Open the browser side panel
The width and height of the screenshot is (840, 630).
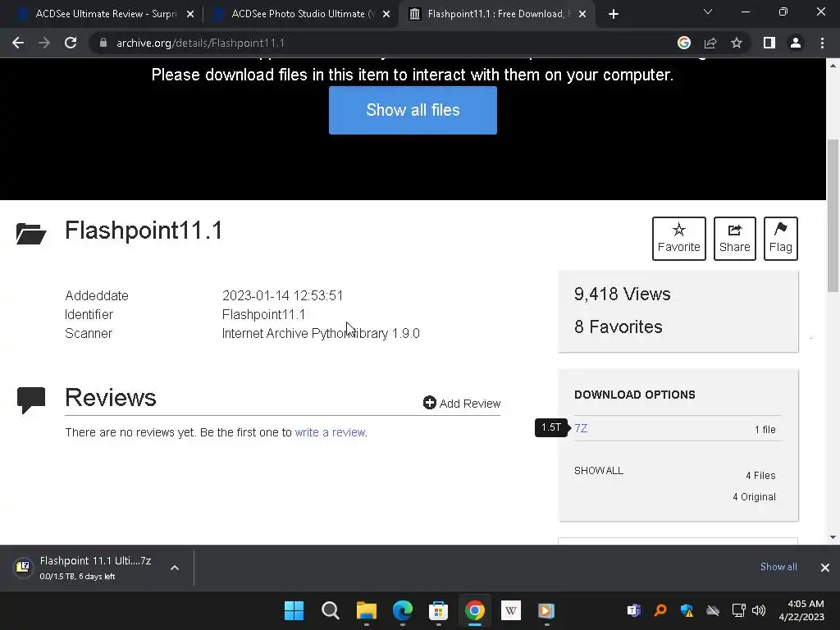coord(769,43)
